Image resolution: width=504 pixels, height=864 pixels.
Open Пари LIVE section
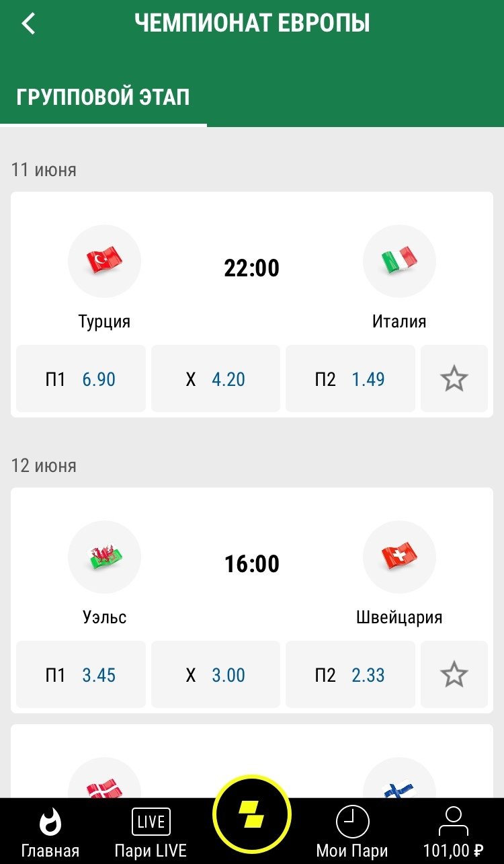click(x=151, y=832)
